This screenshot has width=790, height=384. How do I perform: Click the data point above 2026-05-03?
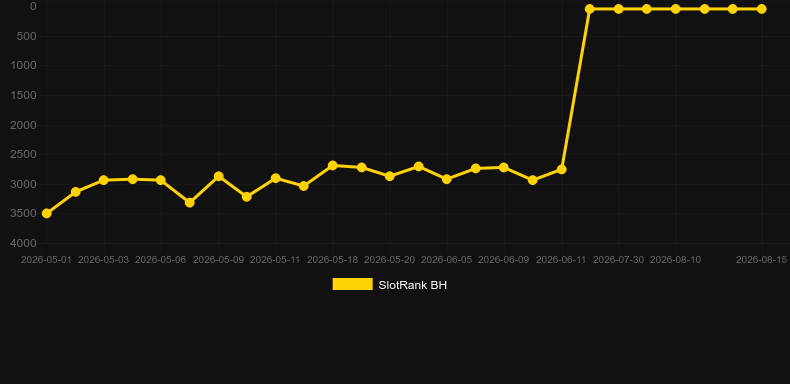(x=104, y=180)
